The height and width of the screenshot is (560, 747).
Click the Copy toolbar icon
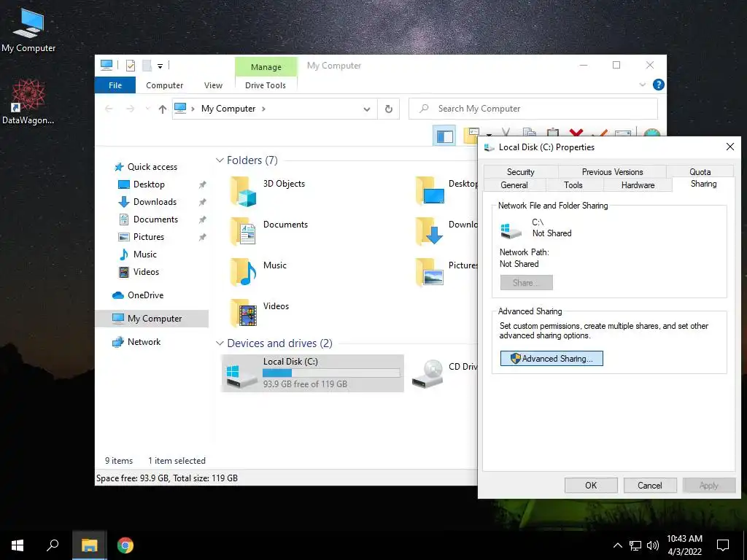coord(530,133)
